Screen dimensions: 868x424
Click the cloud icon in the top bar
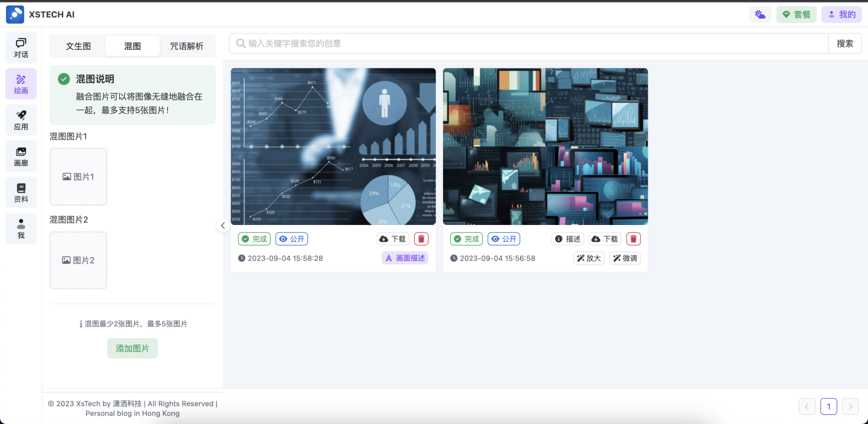759,14
